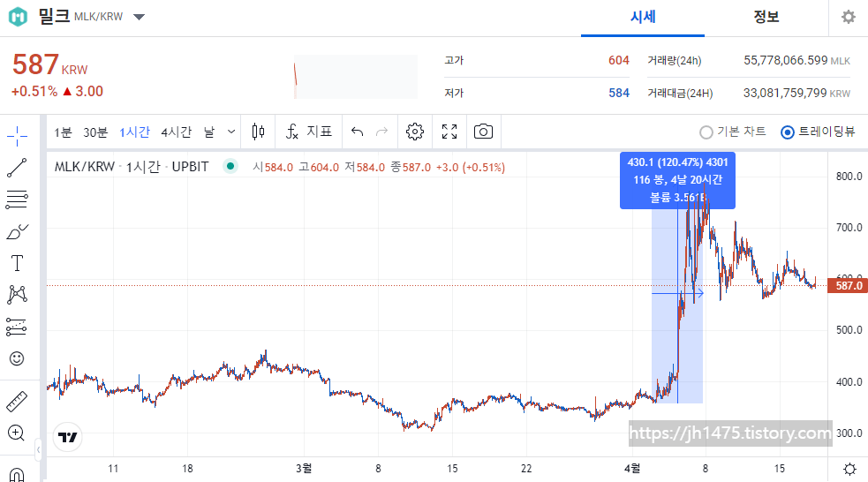Click the 587.0 current price label on axis
This screenshot has height=482, width=868.
click(848, 285)
